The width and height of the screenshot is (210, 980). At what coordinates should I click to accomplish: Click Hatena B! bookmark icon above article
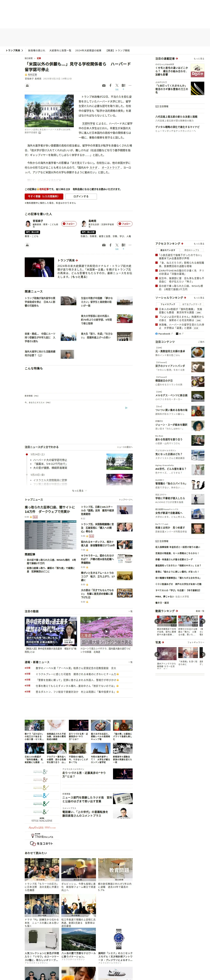point(123,85)
